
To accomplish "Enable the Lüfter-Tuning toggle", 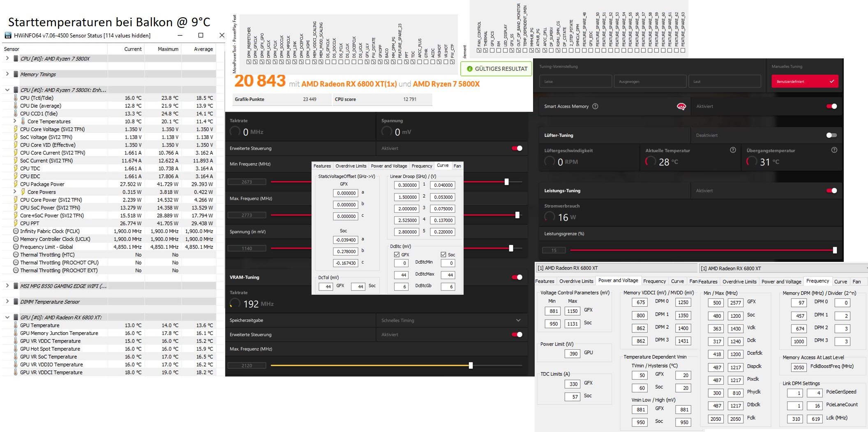I will (831, 135).
